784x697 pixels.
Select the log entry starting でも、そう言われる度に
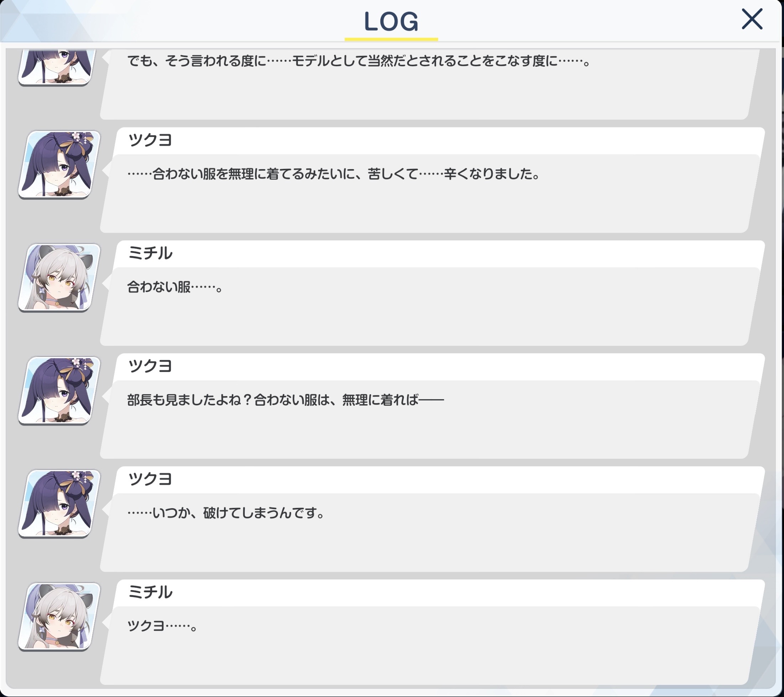point(359,61)
